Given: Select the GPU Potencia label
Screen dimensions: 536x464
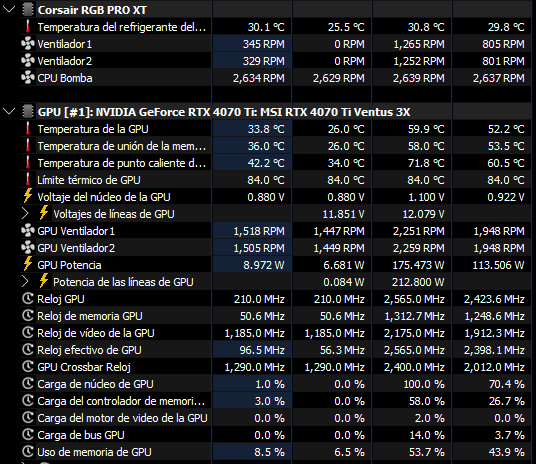Looking at the screenshot, I should 69,265.
